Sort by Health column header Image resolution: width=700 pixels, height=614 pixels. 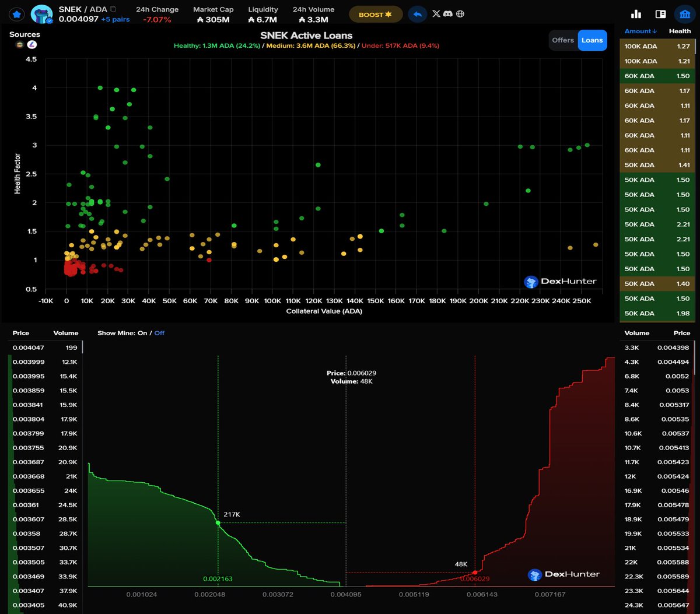tap(680, 31)
